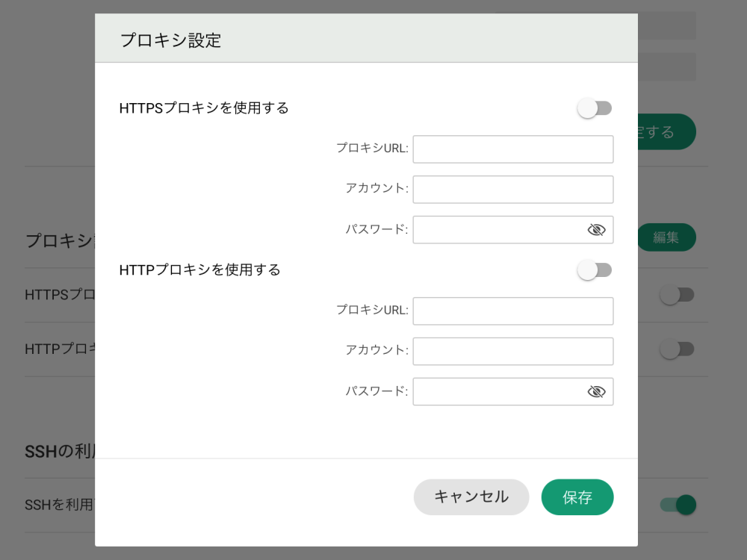This screenshot has height=560, width=747.
Task: Toggle the background HTTPS proxy switch
Action: point(678,295)
